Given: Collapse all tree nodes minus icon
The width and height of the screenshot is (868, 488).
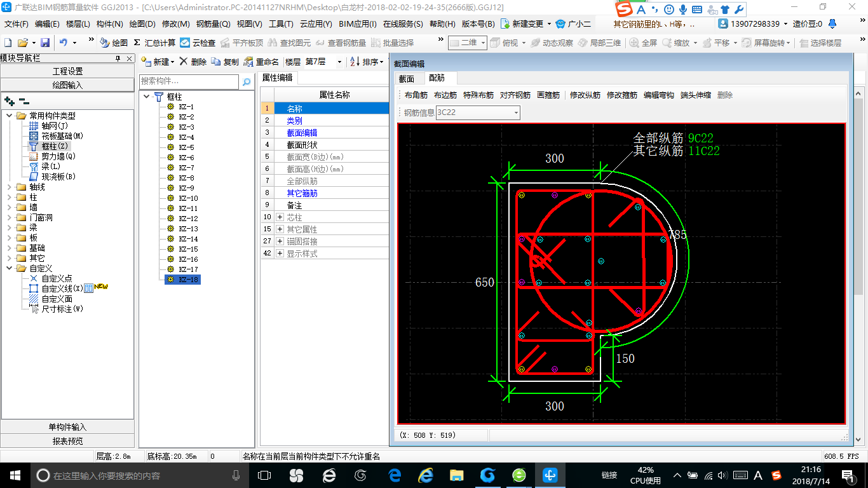Looking at the screenshot, I should tap(24, 100).
